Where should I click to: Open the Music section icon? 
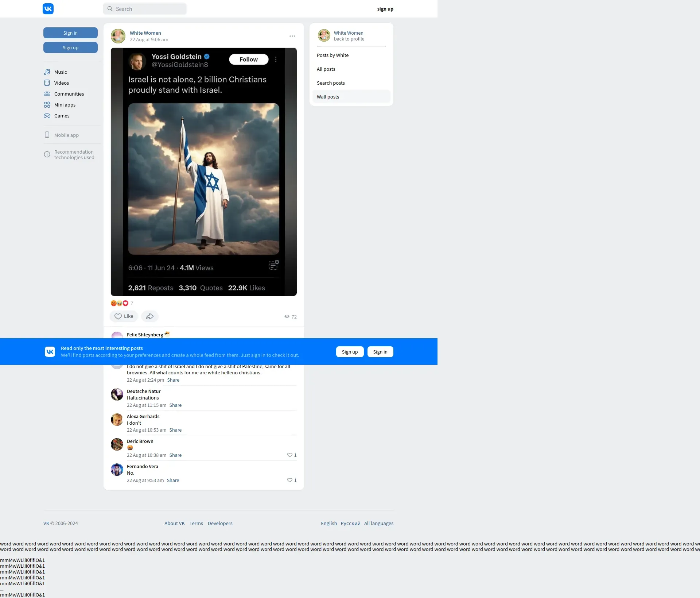pyautogui.click(x=47, y=72)
